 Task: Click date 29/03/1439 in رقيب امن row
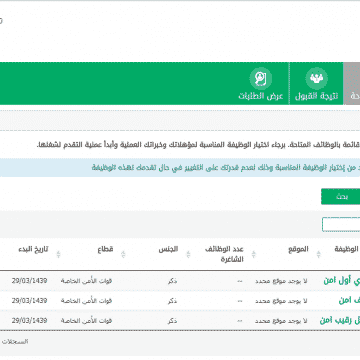[29, 321]
